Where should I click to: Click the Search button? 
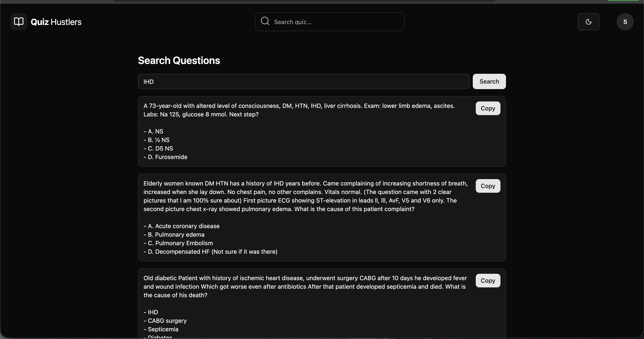coord(489,81)
